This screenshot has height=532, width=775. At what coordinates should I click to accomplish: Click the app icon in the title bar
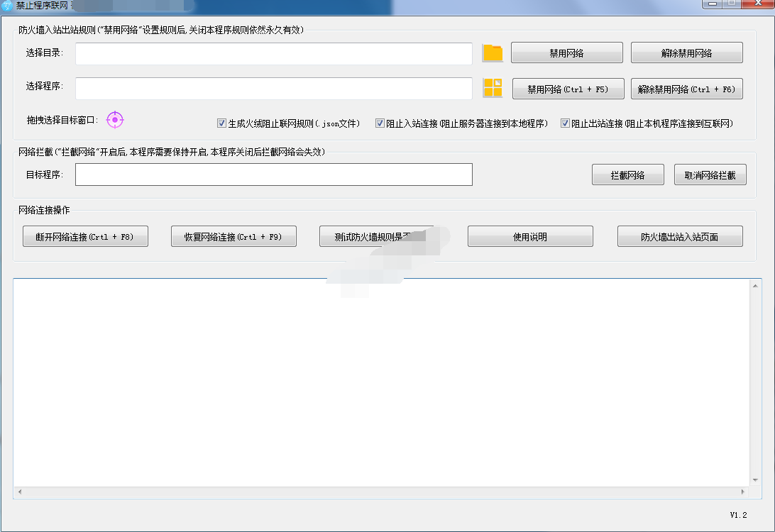click(x=7, y=6)
